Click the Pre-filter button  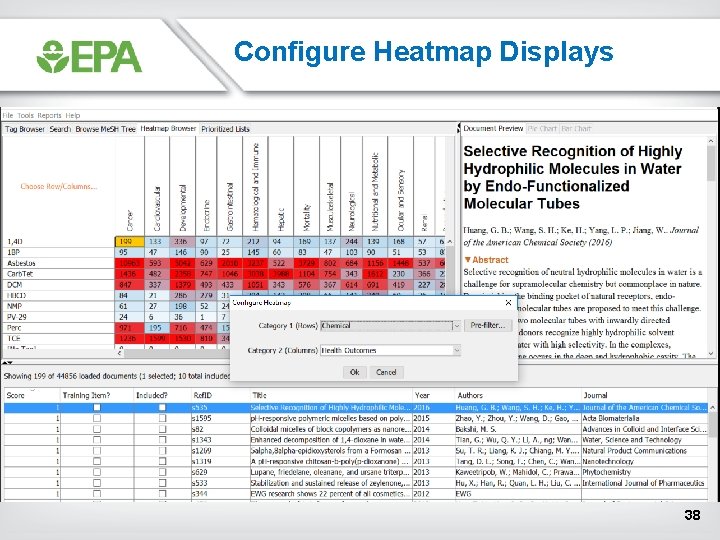[x=488, y=325]
